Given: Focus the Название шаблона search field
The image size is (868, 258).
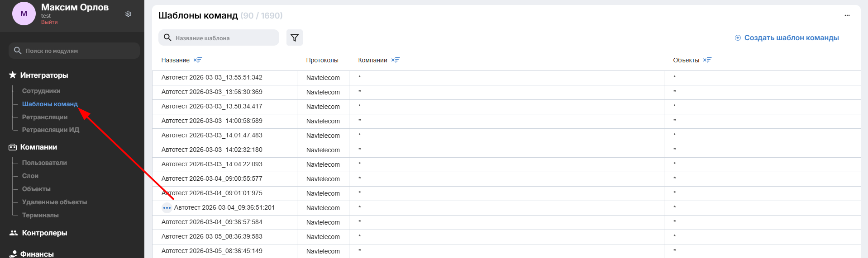Looking at the screenshot, I should click(219, 38).
